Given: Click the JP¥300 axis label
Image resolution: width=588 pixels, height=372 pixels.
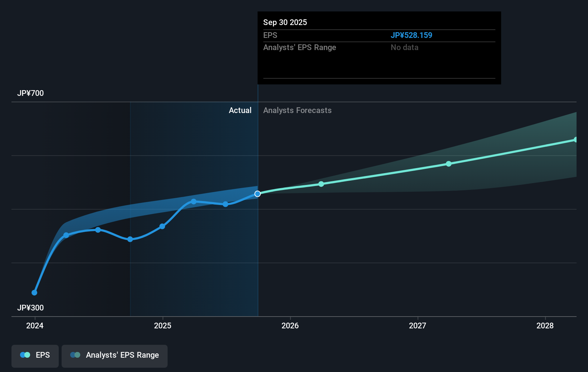Looking at the screenshot, I should tap(30, 308).
